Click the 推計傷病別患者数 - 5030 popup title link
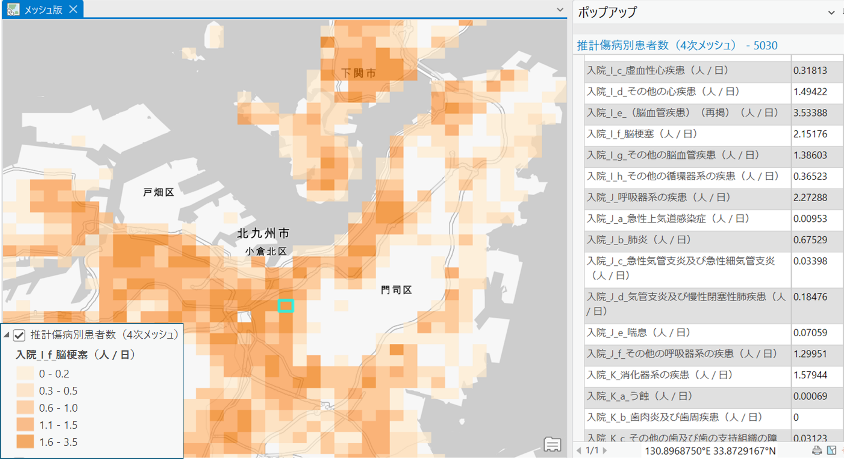 668,45
